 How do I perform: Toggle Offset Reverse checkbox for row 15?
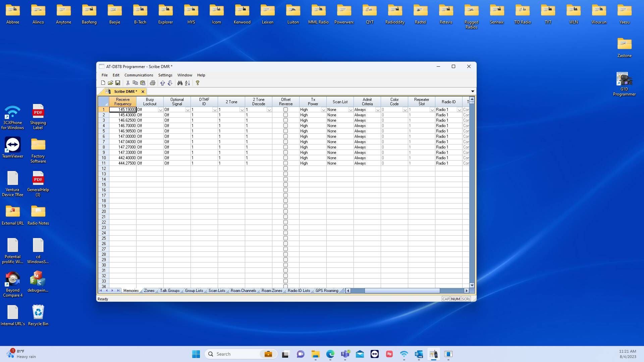click(x=285, y=185)
